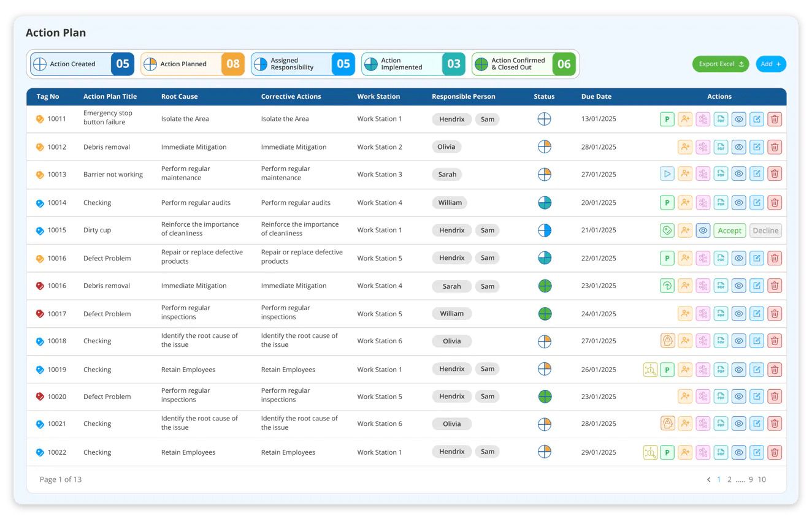Assign a person on the Checking row 10014
The height and width of the screenshot is (521, 812).
[x=685, y=202]
